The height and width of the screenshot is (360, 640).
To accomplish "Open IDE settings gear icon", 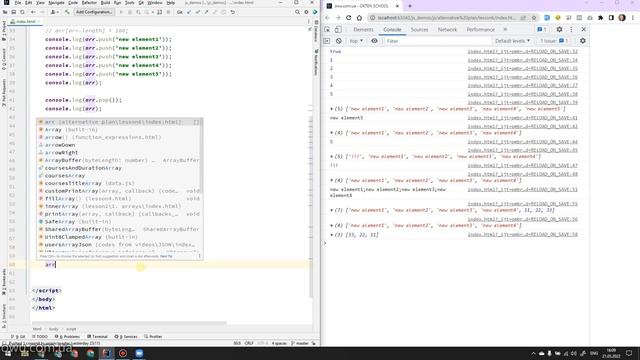I will [x=306, y=12].
